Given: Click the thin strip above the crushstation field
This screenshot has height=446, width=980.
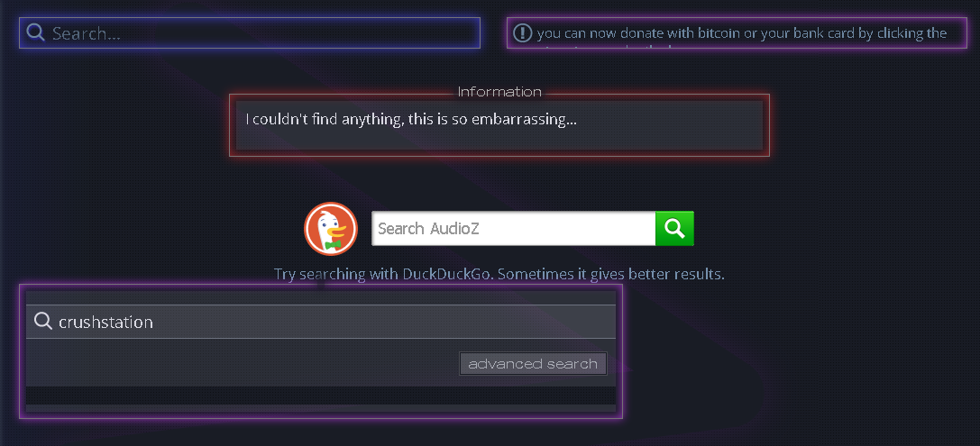Looking at the screenshot, I should point(321,298).
